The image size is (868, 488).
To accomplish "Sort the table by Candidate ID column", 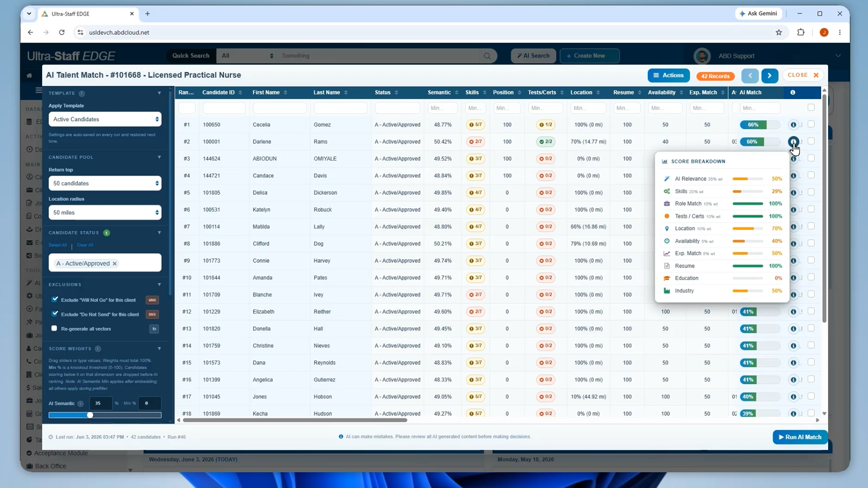I will pos(222,93).
